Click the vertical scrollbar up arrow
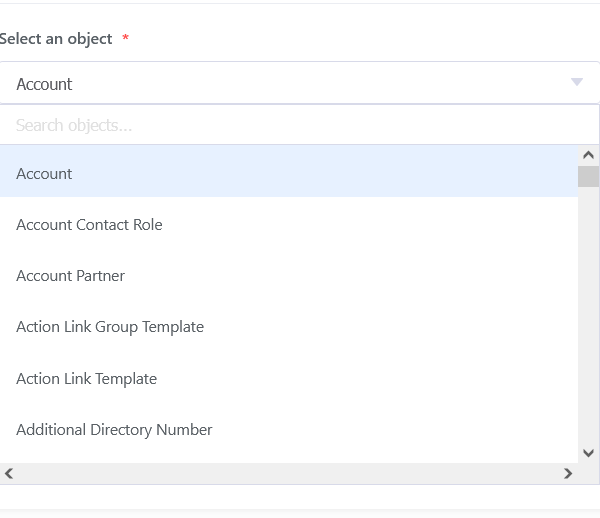Image resolution: width=600 pixels, height=518 pixels. 588,156
